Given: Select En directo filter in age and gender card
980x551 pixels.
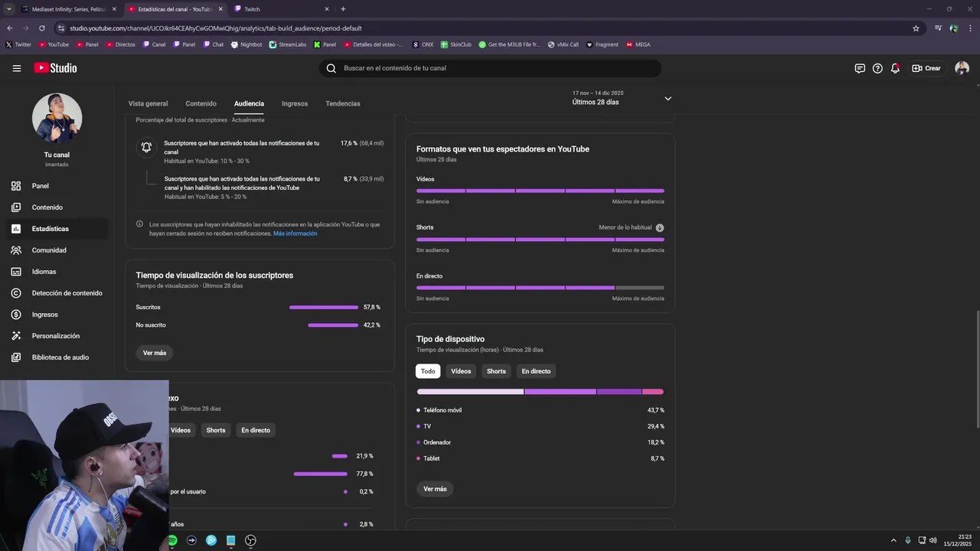Looking at the screenshot, I should point(256,430).
